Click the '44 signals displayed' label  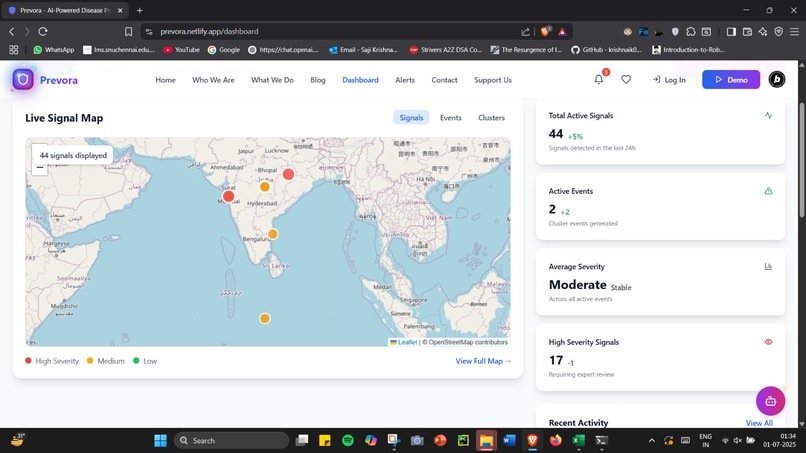[x=73, y=155]
